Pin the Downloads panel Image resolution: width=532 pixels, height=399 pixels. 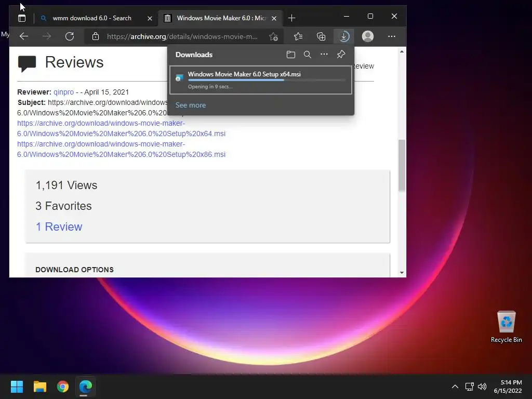coord(341,54)
